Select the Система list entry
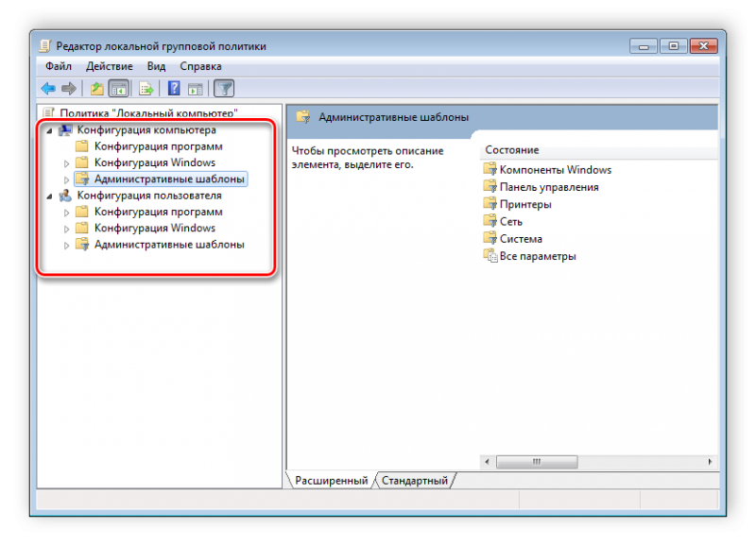Image resolution: width=756 pixels, height=546 pixels. [x=521, y=239]
